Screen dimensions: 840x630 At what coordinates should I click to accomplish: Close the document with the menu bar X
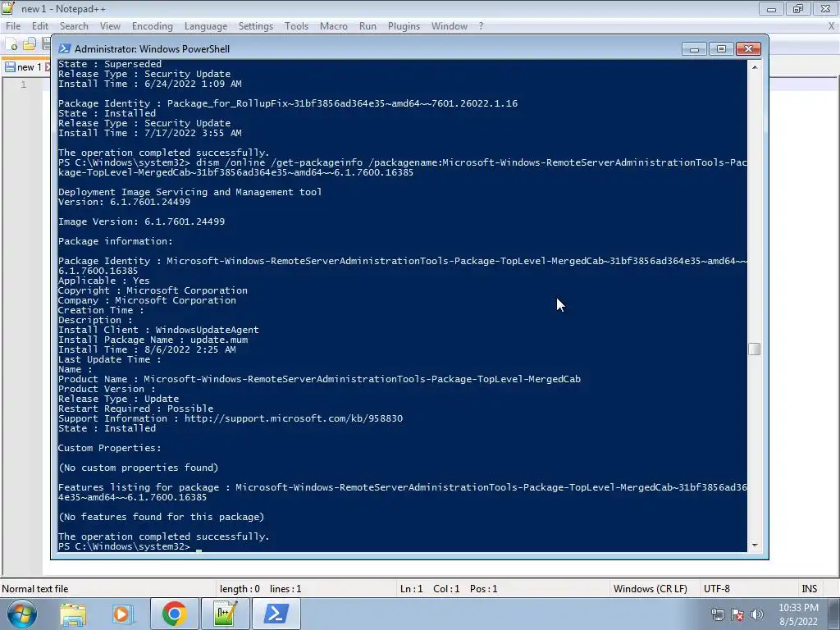pos(832,25)
